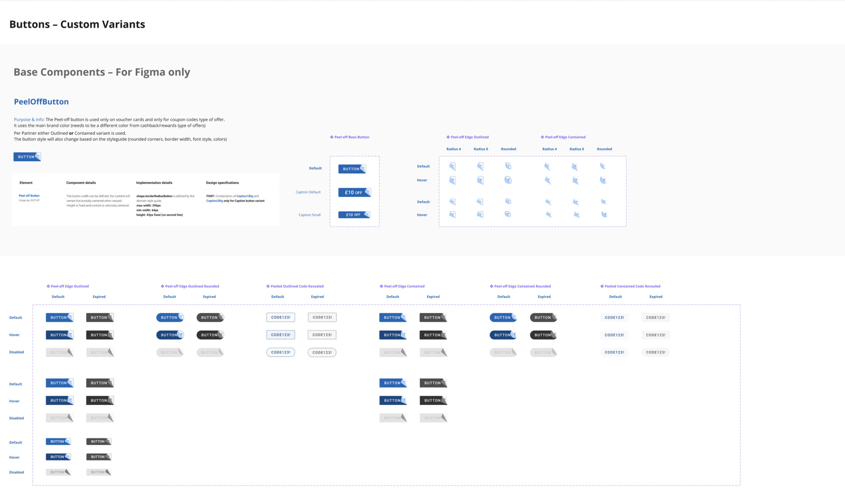Viewport: 845px width, 504px height.
Task: Select Contained Radius 0 peel icon in first Default row
Action: click(x=575, y=166)
